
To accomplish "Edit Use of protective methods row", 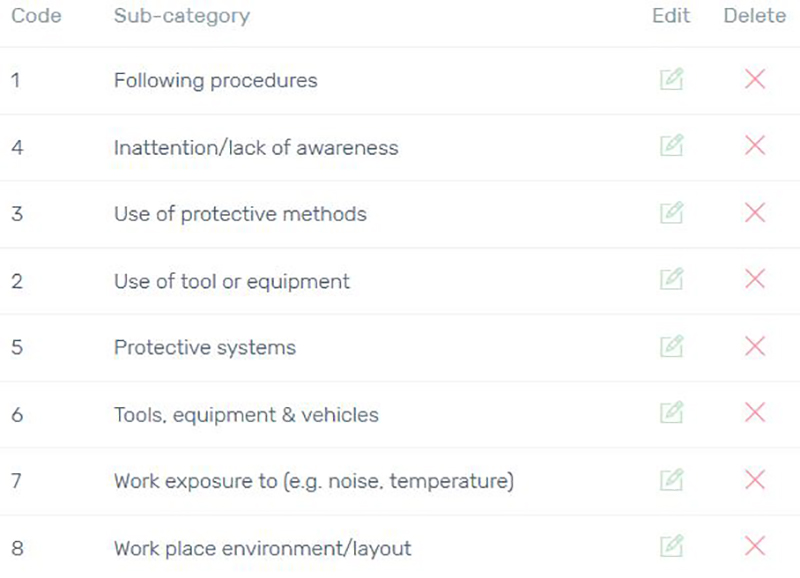I will pyautogui.click(x=671, y=213).
